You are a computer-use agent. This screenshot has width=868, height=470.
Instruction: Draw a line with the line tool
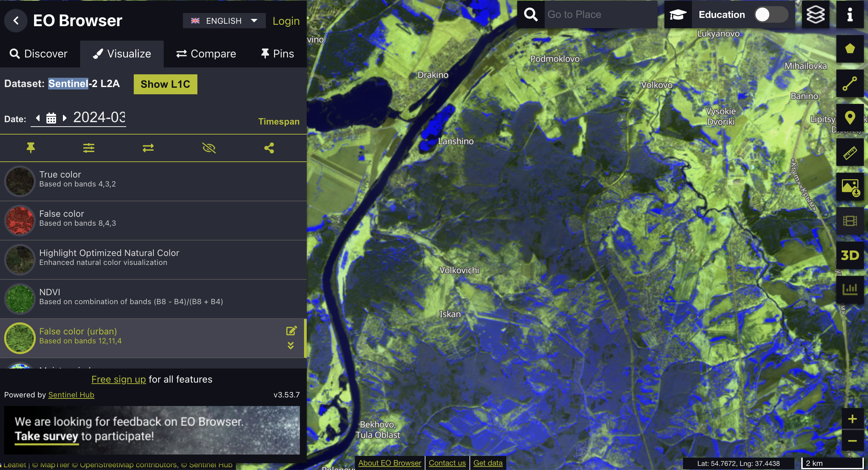coord(850,83)
